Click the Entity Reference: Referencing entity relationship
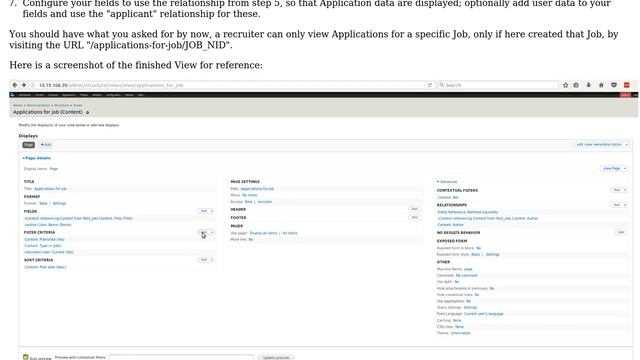This screenshot has height=360, width=640. pyautogui.click(x=468, y=212)
